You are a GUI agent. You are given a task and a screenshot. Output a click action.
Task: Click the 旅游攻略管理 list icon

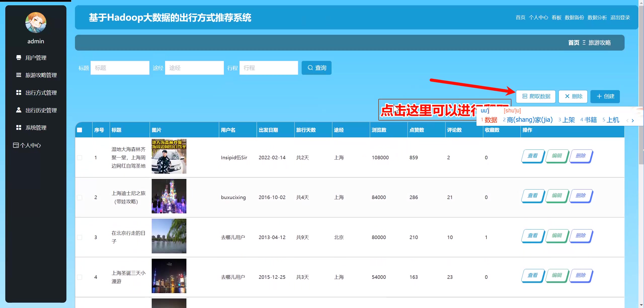tap(19, 75)
